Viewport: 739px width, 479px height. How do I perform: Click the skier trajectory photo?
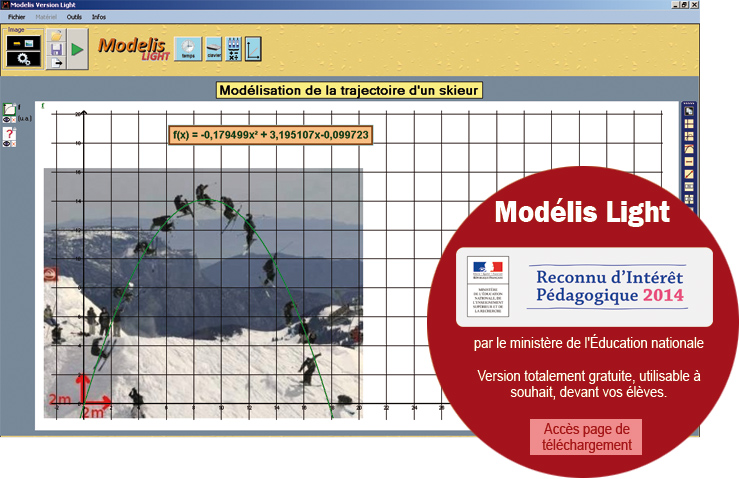point(203,293)
